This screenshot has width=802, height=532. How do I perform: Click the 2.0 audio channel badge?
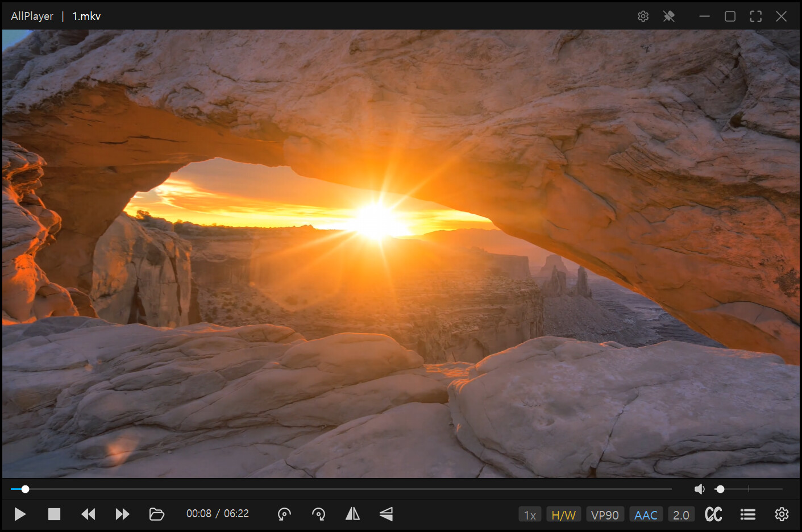681,515
